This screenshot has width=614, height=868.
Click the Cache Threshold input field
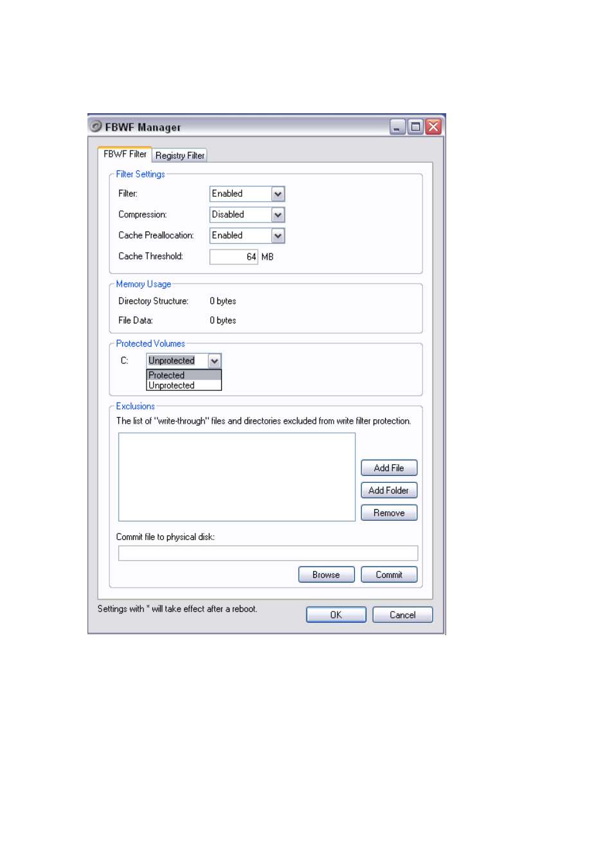[233, 257]
